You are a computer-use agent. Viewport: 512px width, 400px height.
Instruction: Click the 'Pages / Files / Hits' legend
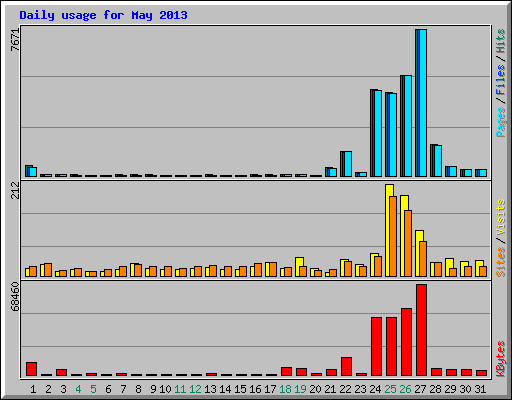[501, 83]
